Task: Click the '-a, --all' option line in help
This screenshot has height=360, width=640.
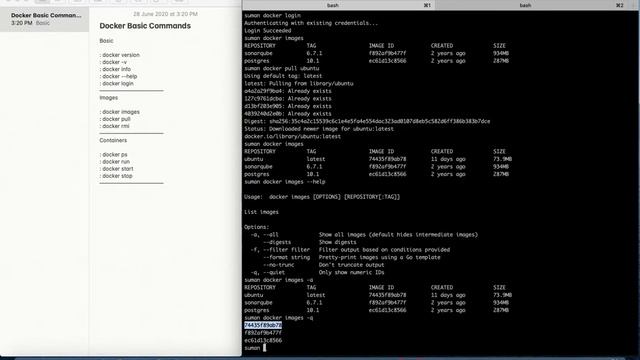Action: tap(364, 235)
